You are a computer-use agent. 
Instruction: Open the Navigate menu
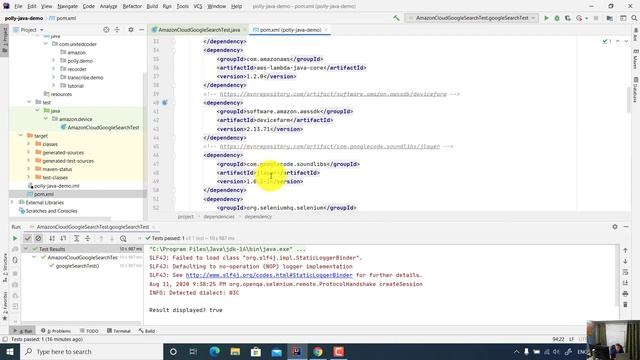67,6
